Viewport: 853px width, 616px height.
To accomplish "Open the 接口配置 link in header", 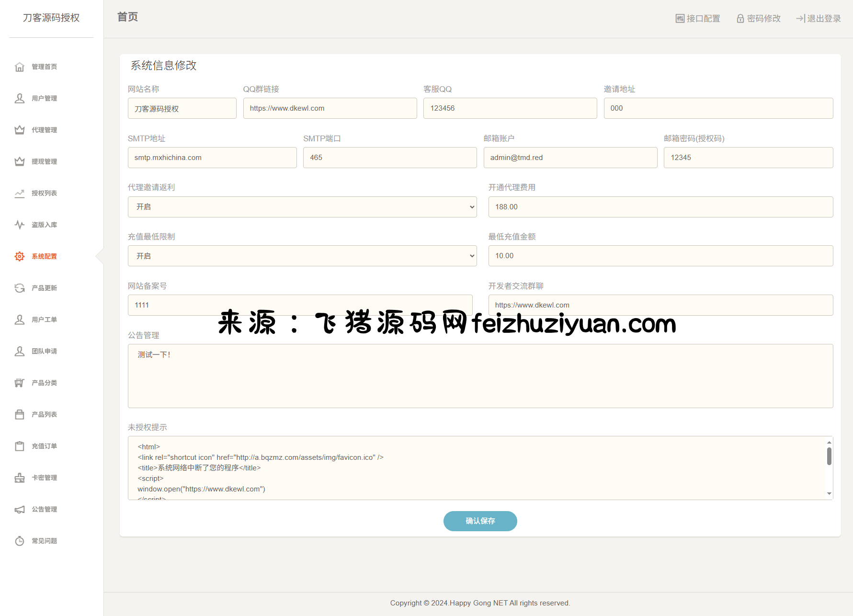I will coord(698,19).
